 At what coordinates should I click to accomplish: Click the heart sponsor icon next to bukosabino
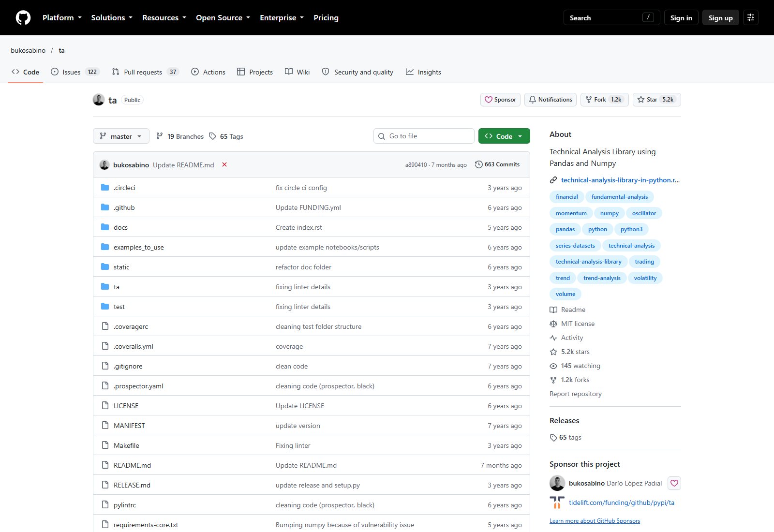674,483
